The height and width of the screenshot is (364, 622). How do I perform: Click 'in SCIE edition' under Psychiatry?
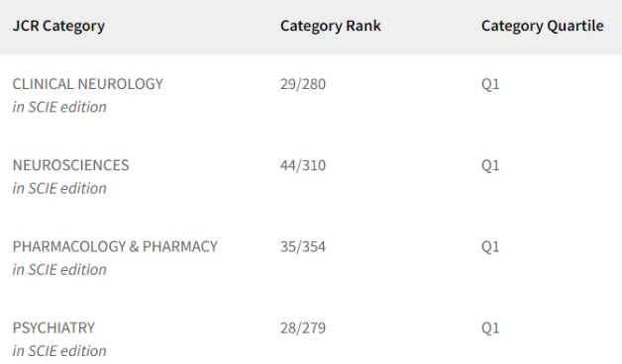click(59, 351)
